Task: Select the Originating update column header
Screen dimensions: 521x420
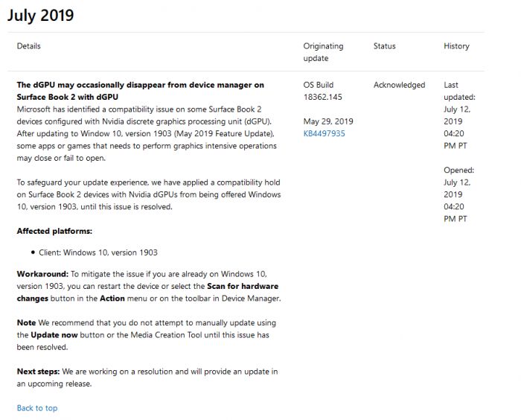Action: (x=323, y=52)
